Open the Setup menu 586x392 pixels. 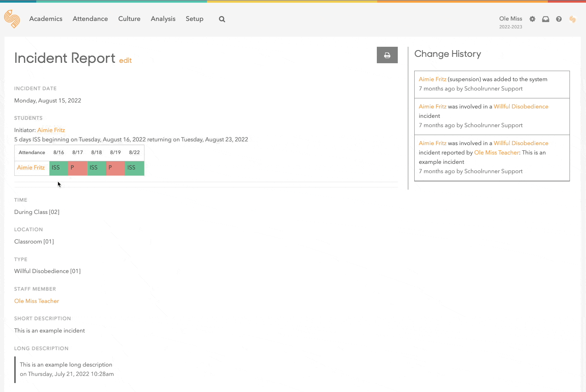[x=194, y=19]
